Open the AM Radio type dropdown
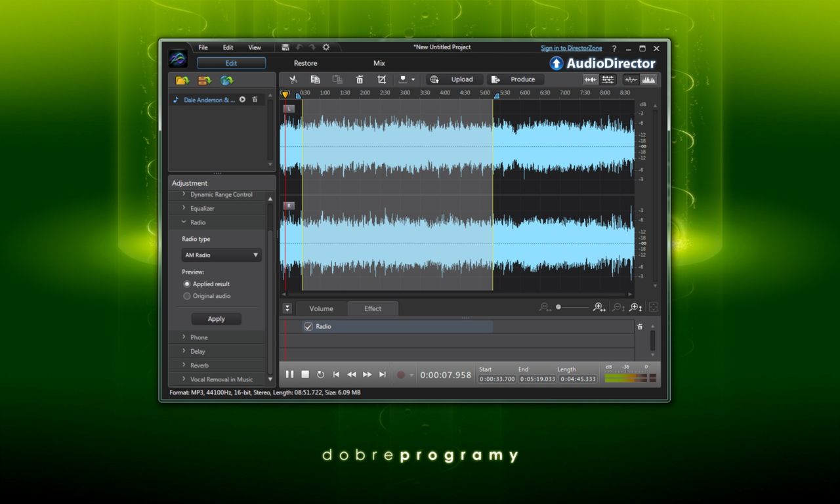This screenshot has width=840, height=504. click(x=221, y=255)
